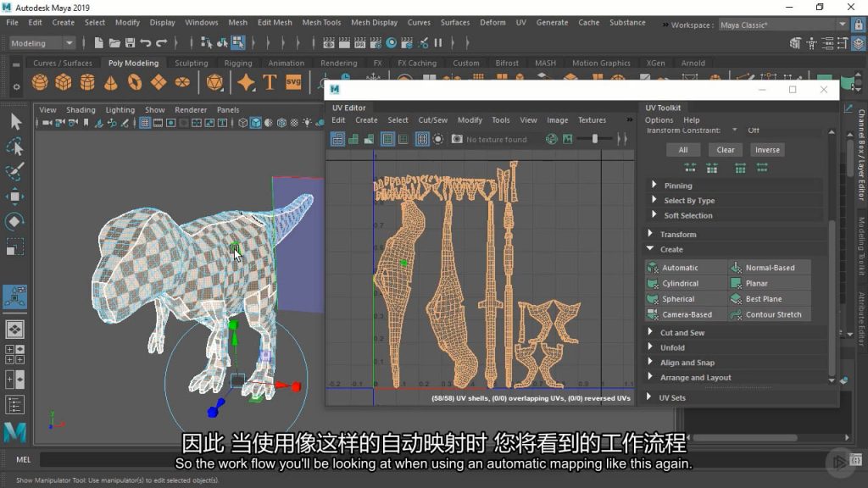The image size is (868, 488).
Task: Click the Normal-Based mapping button
Action: pyautogui.click(x=770, y=267)
